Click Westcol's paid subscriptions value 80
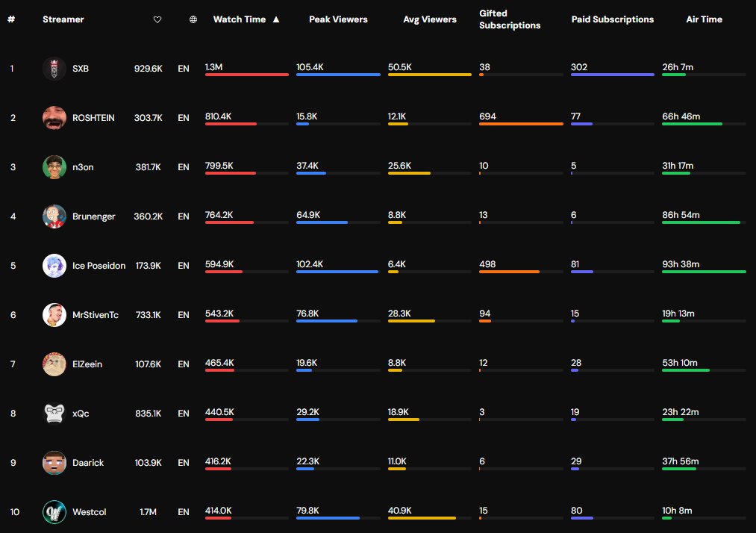The height and width of the screenshot is (533, 756). [577, 511]
